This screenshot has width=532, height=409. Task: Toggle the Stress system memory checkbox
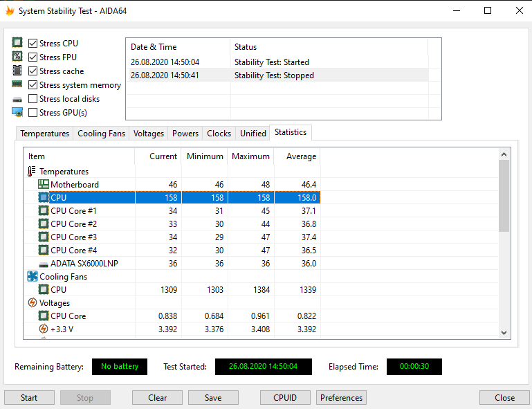click(x=33, y=85)
